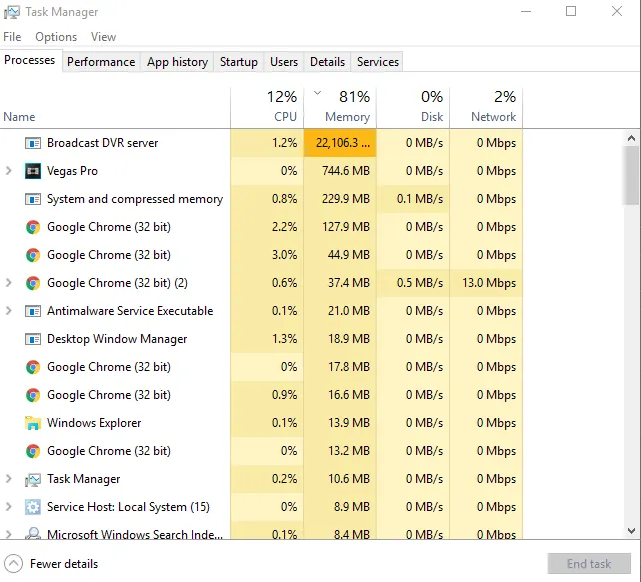Switch to the Details tab
Screen dimensions: 641x582
click(327, 62)
